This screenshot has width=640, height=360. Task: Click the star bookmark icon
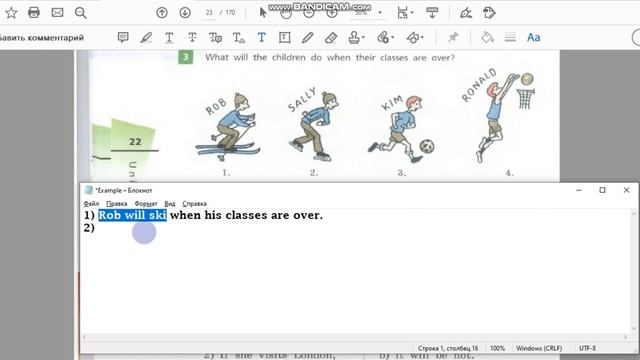[11, 13]
